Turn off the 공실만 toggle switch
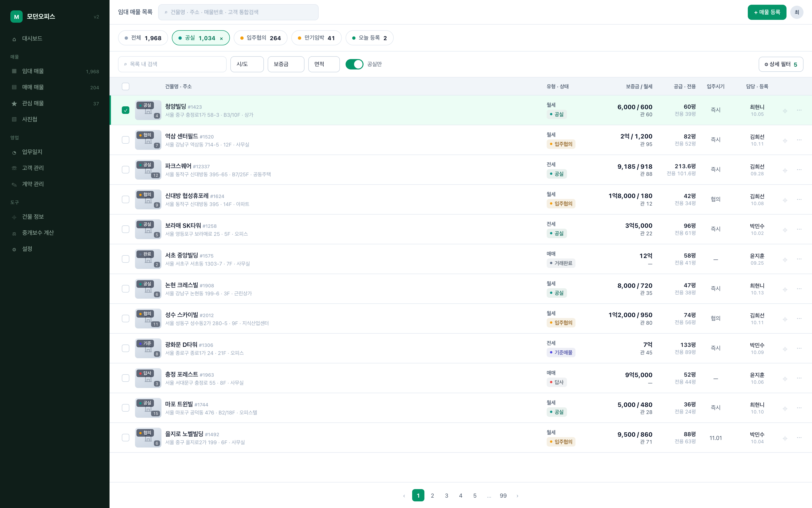The image size is (812, 508). click(x=354, y=64)
